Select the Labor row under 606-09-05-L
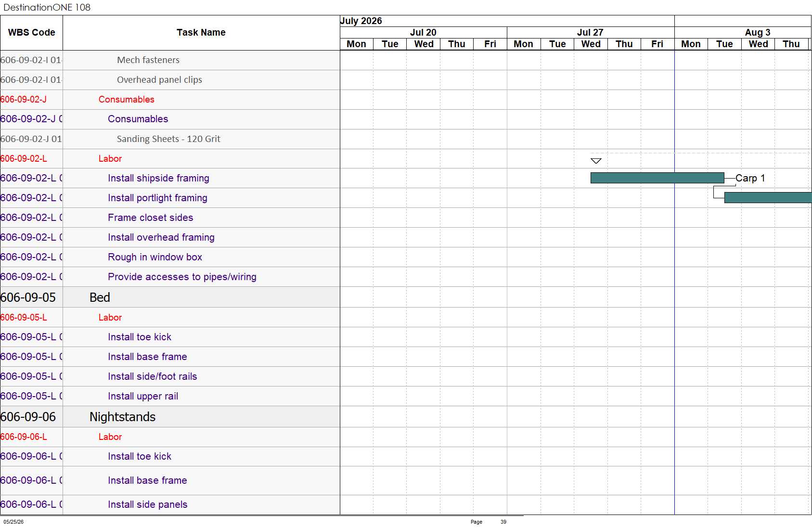The image size is (812, 528). click(170, 318)
